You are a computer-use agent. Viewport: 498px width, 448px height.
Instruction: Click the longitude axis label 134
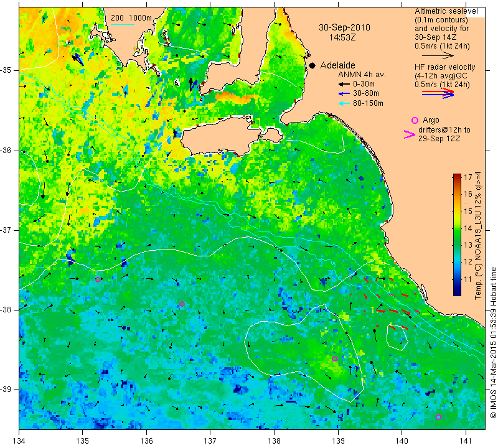click(19, 441)
